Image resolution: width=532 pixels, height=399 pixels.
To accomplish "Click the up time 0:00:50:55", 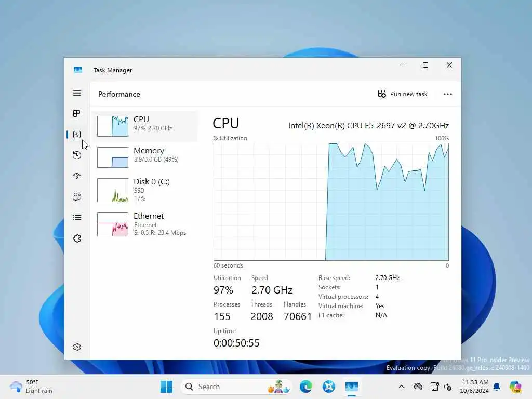I will tap(236, 343).
